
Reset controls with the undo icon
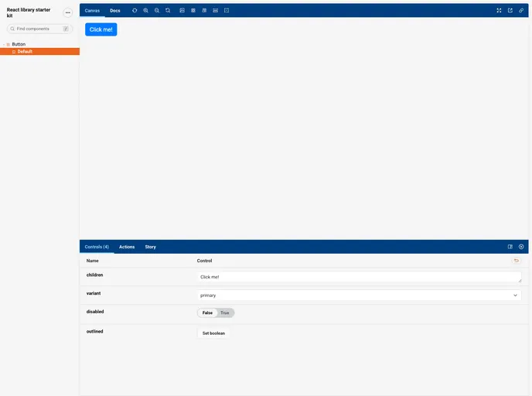pos(517,261)
